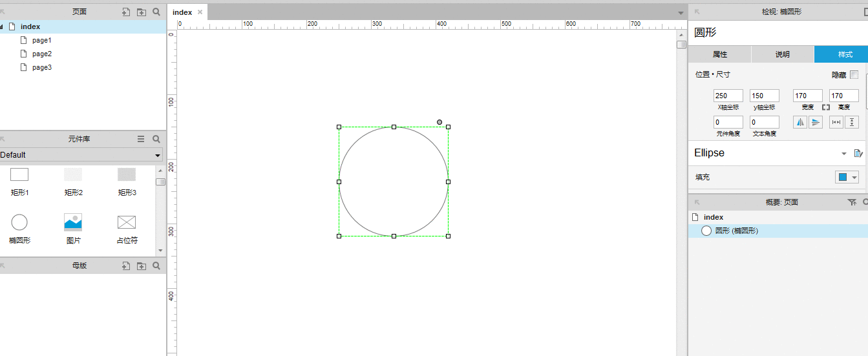Click the rotation handle above the circle
This screenshot has height=356, width=868.
coord(439,122)
